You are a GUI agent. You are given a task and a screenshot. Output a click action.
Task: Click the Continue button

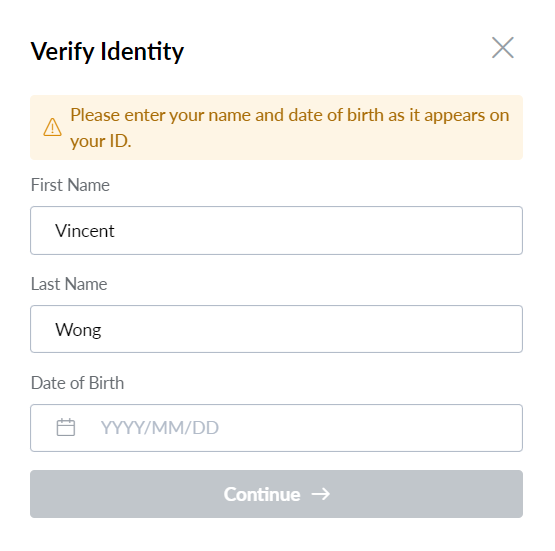click(276, 494)
